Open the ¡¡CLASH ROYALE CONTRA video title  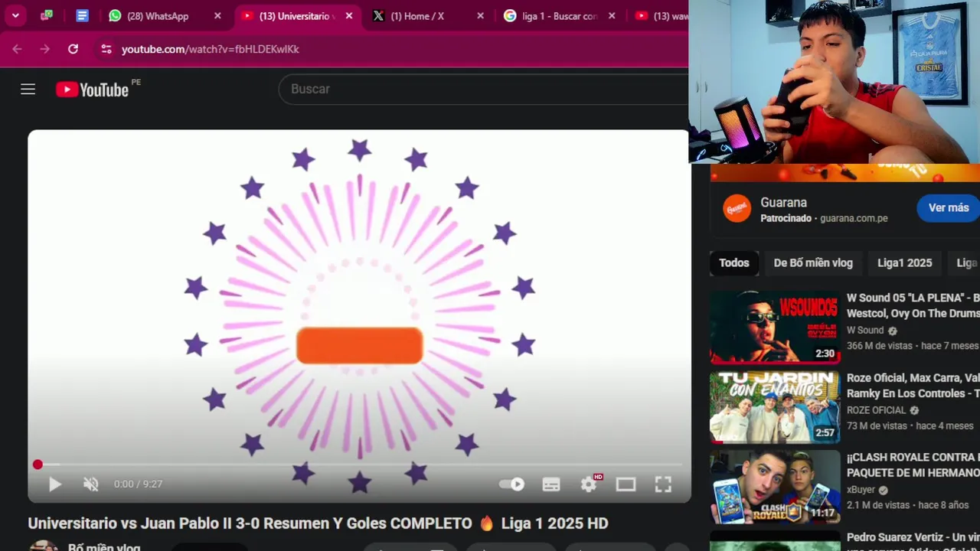[913, 465]
